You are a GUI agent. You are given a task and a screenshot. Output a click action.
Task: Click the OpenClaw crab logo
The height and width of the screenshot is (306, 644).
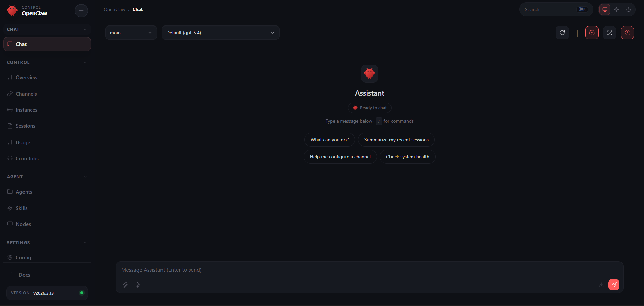coord(12,10)
